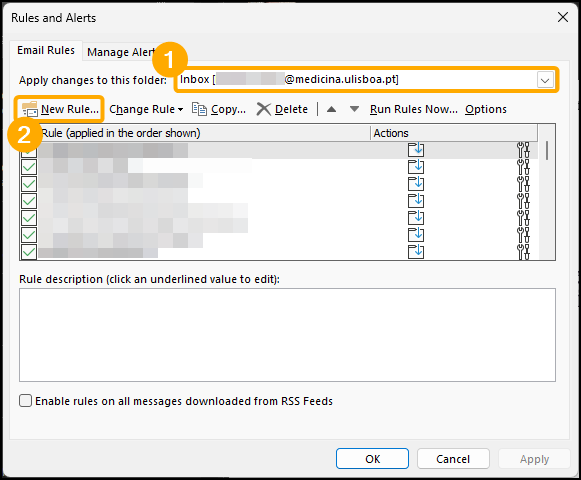Click wrench settings icon in third rule row
581x480 pixels.
pos(523,184)
